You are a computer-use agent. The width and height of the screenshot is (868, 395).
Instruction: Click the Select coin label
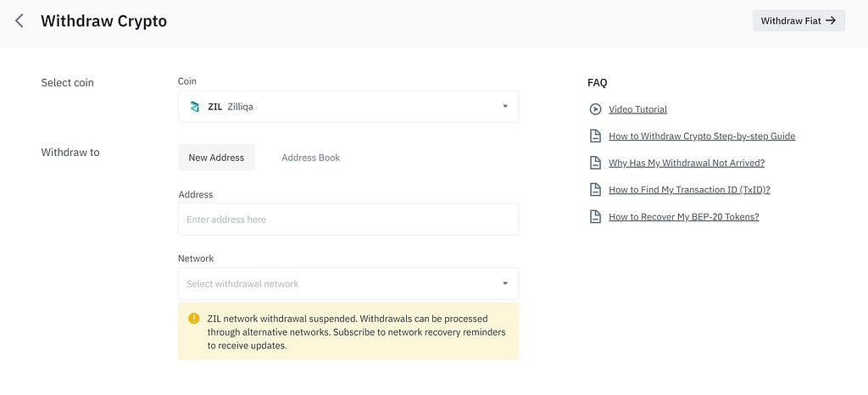[x=68, y=83]
